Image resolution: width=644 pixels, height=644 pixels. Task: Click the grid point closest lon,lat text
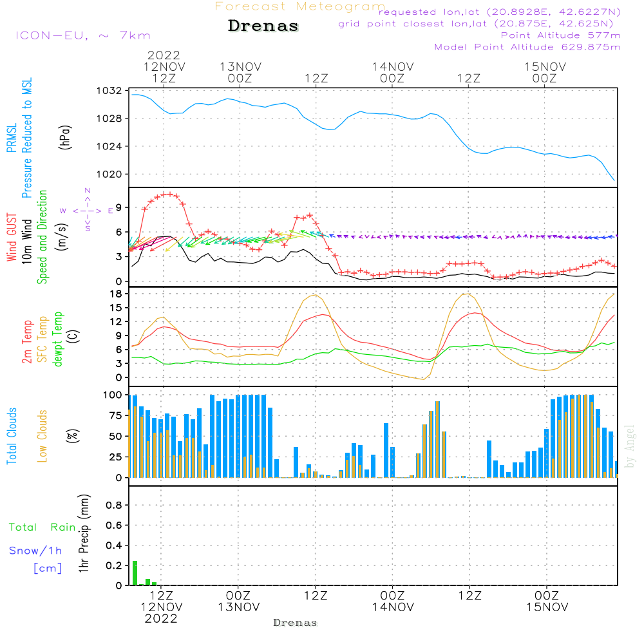tap(480, 24)
